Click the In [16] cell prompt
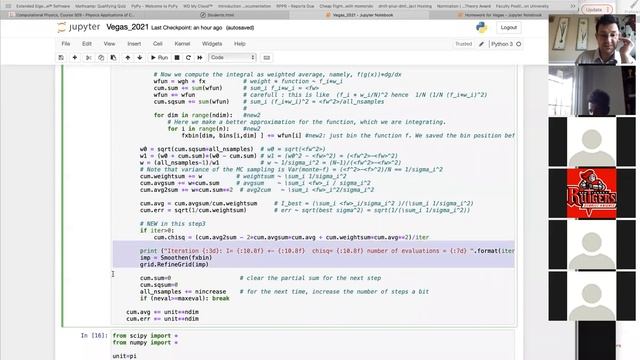 [94, 336]
